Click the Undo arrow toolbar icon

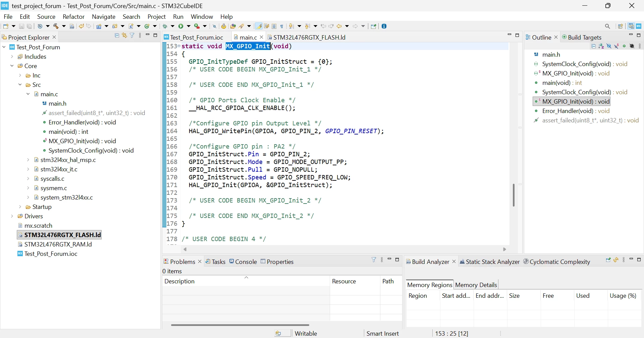pos(81,26)
